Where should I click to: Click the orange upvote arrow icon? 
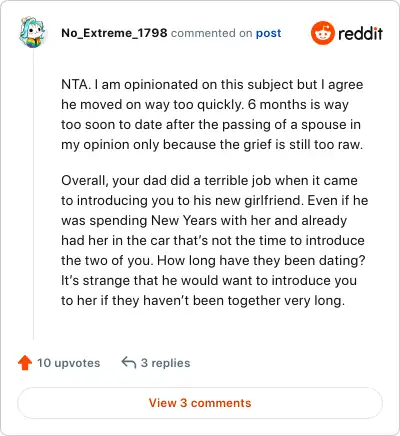[x=25, y=363]
